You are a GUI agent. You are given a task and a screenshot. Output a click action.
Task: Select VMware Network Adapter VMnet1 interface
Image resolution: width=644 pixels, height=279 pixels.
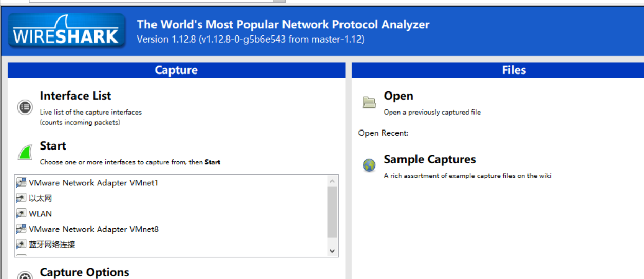pyautogui.click(x=171, y=183)
